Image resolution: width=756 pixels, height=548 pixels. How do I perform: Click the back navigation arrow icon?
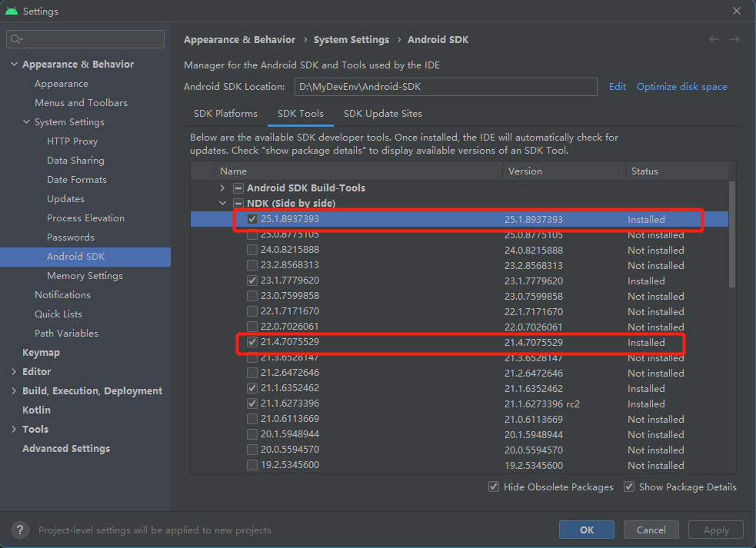click(714, 39)
